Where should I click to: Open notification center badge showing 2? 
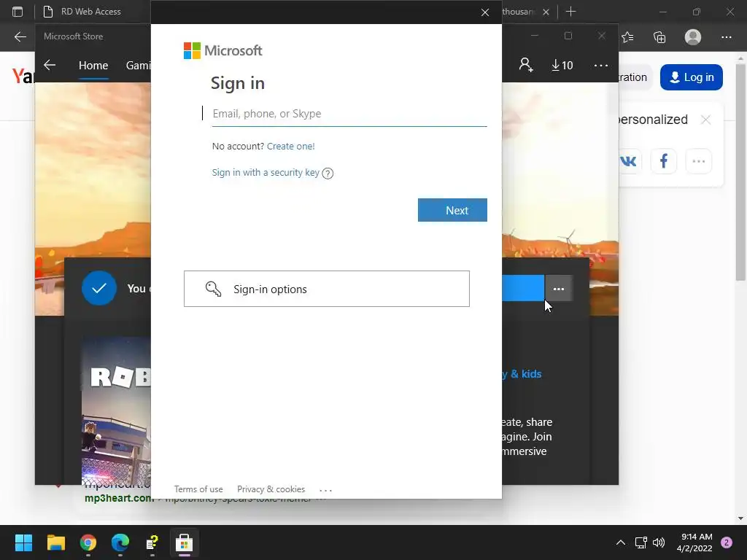click(x=727, y=542)
